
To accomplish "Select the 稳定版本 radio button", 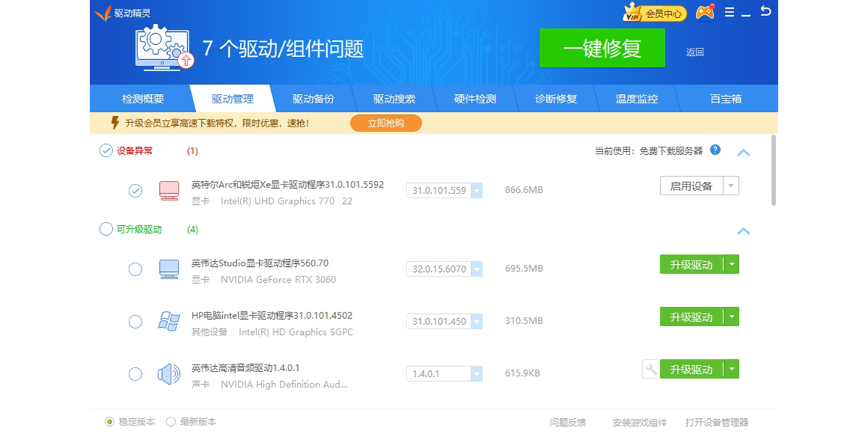I will (x=110, y=422).
